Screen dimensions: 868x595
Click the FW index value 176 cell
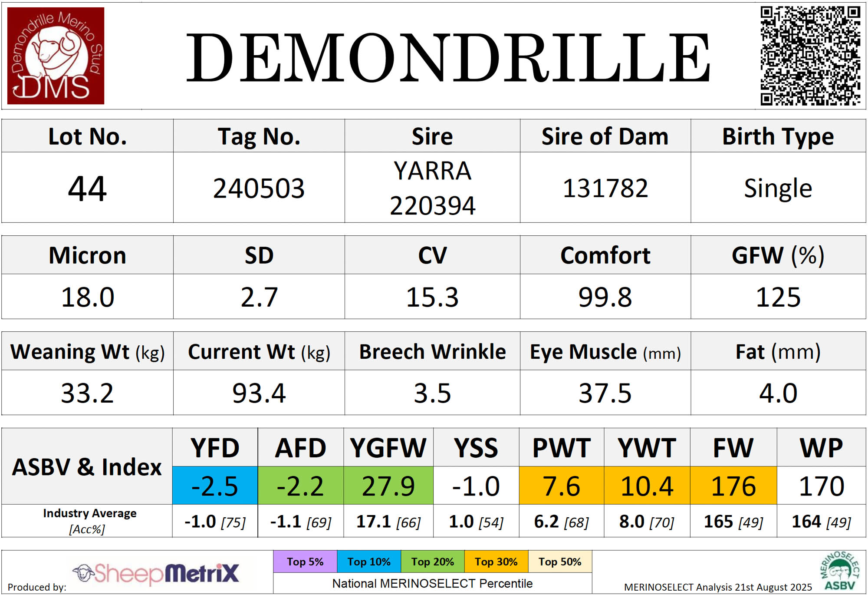coord(733,486)
